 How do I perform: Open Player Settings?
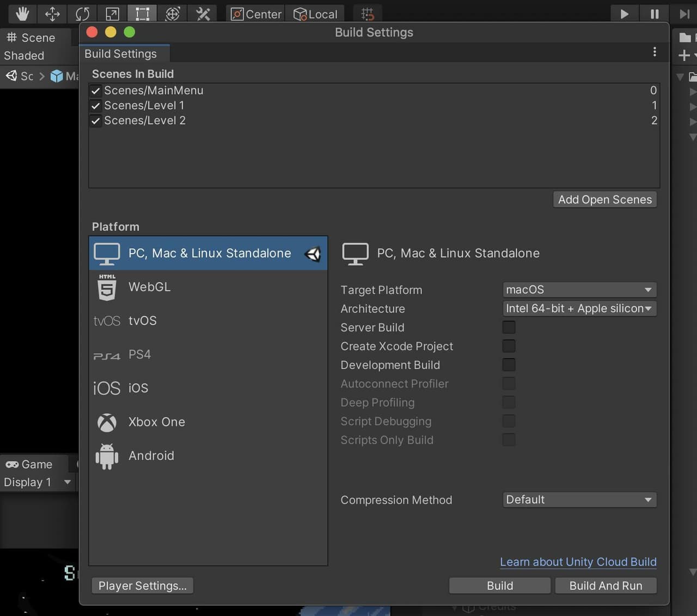[143, 586]
